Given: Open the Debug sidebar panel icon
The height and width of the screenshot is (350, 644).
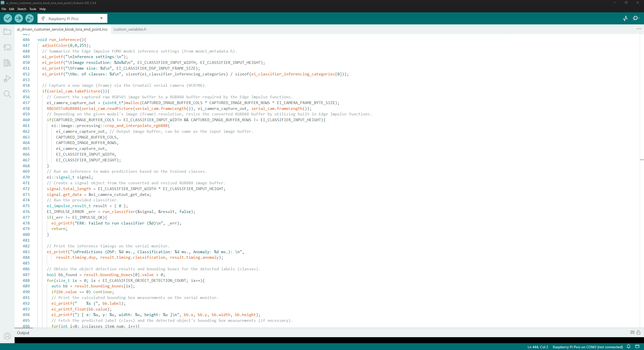Looking at the screenshot, I should coord(7,78).
